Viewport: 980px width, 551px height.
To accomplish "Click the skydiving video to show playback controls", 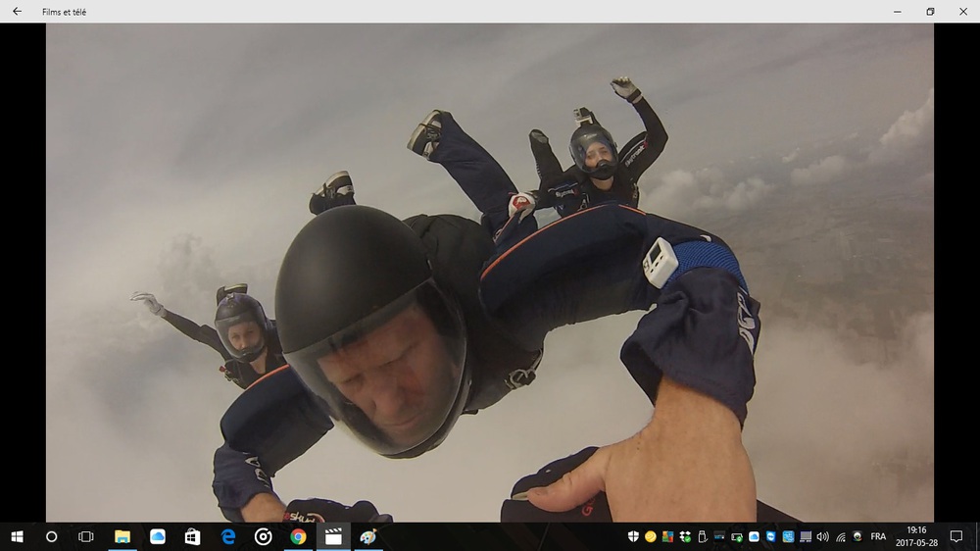I will pyautogui.click(x=490, y=275).
